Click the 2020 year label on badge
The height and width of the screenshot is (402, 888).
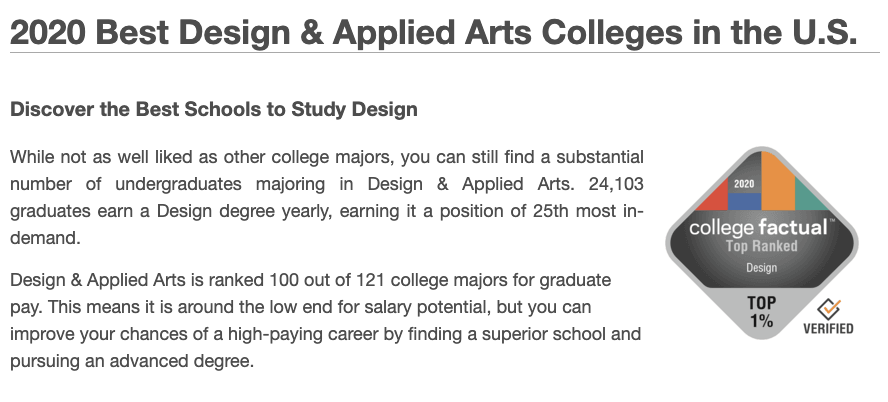point(745,184)
